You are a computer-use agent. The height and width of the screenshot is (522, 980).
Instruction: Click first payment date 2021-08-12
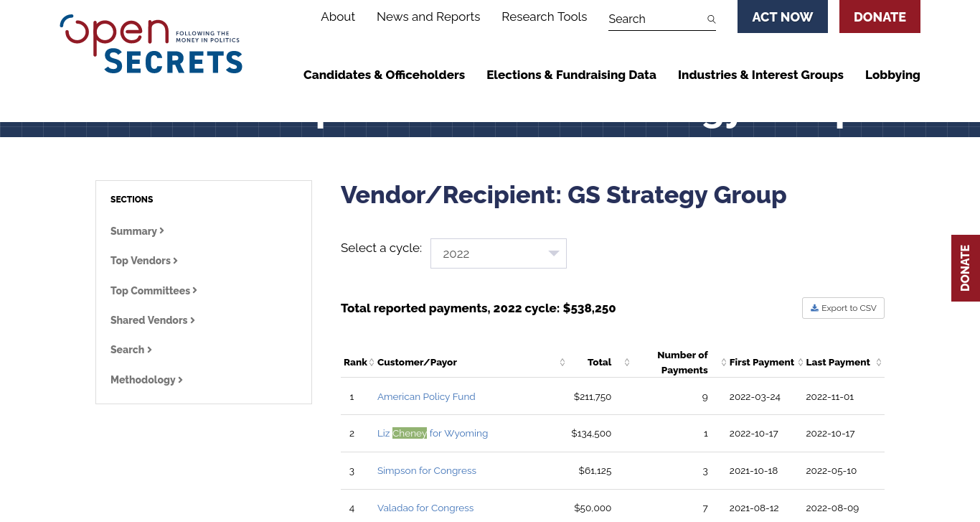(x=754, y=508)
